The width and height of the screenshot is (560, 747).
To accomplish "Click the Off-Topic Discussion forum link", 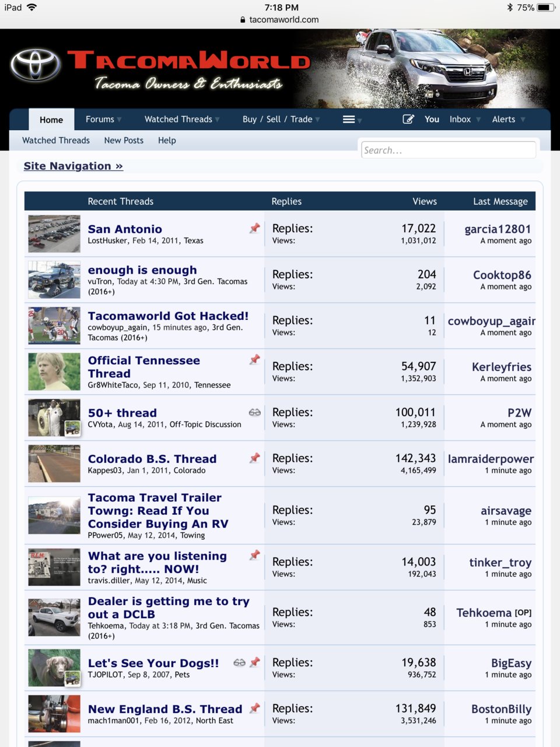I will (x=205, y=424).
